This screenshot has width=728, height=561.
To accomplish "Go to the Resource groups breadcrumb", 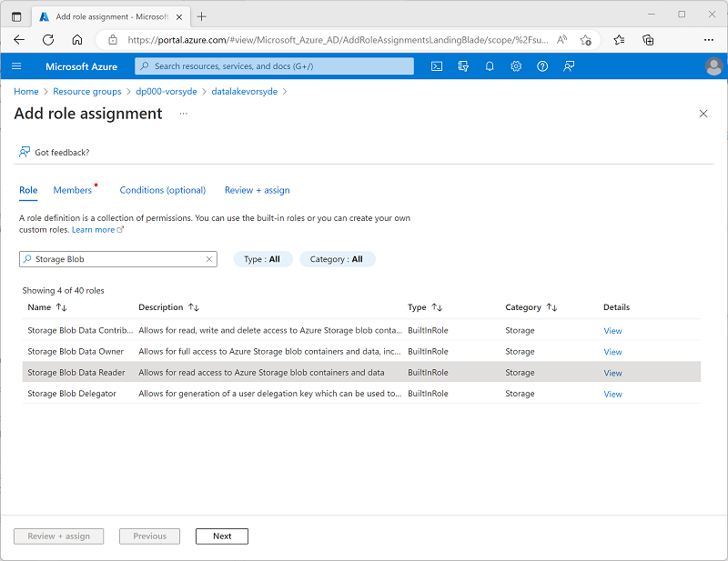I will tap(86, 92).
